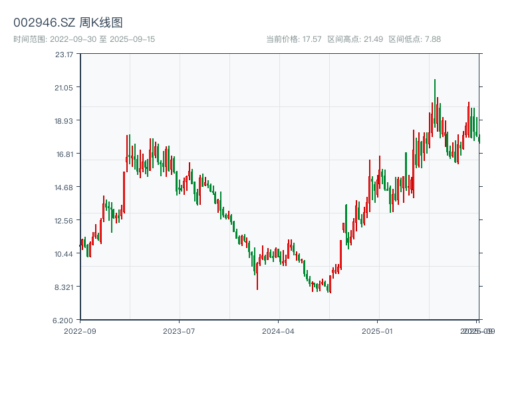
Task: Click the 2025-01 x-axis label
Action: tap(378, 331)
